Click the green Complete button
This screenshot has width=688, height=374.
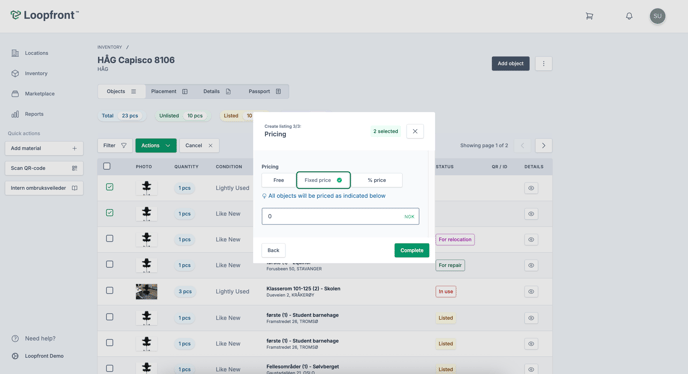click(x=412, y=250)
